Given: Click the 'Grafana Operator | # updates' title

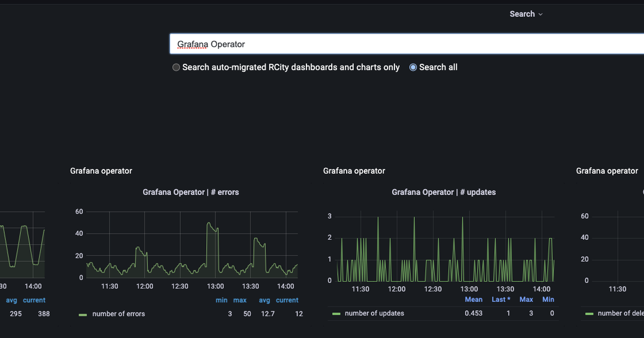Looking at the screenshot, I should click(x=444, y=192).
